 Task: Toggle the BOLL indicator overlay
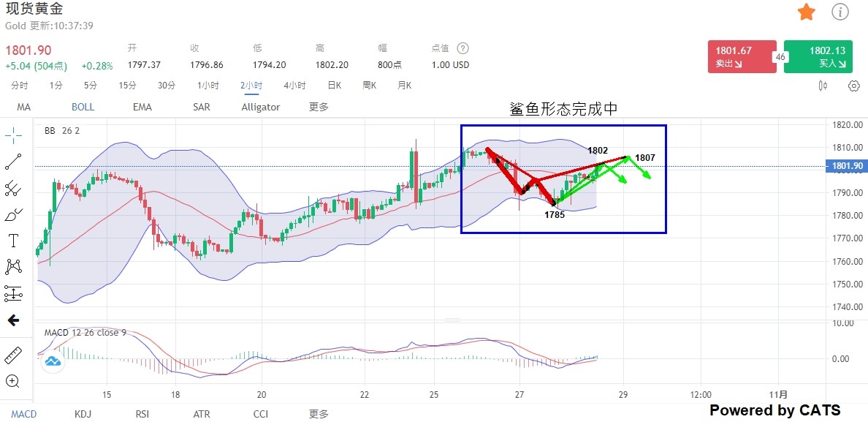pos(83,107)
